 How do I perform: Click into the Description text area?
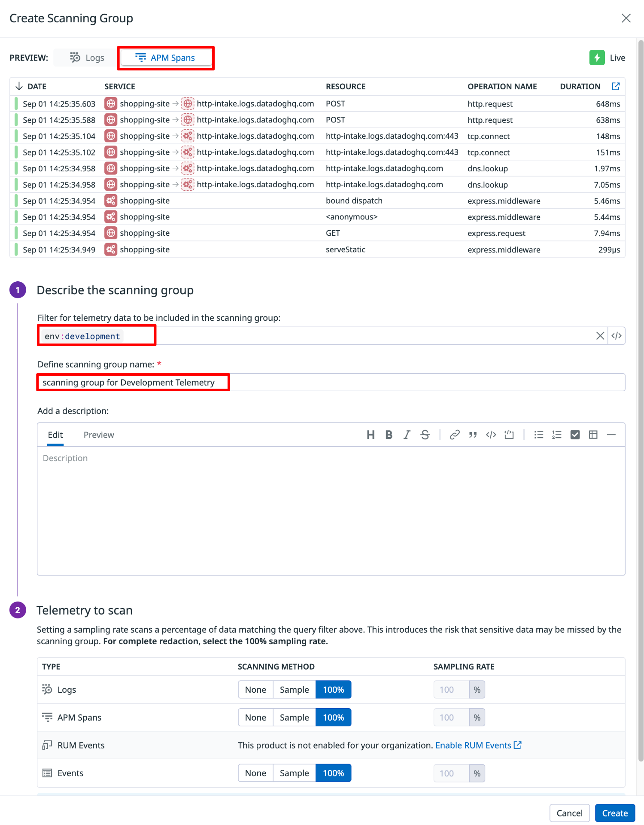(331, 511)
